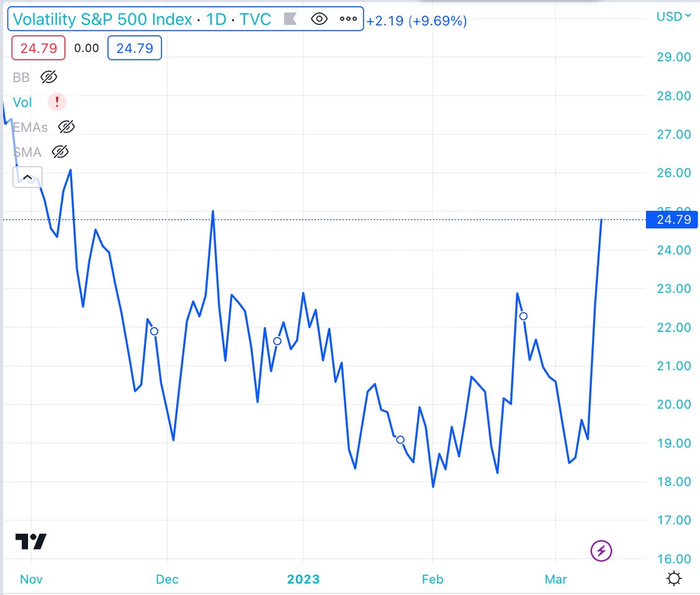700x595 pixels.
Task: Toggle the symbol visibility eye icon
Action: tap(319, 19)
